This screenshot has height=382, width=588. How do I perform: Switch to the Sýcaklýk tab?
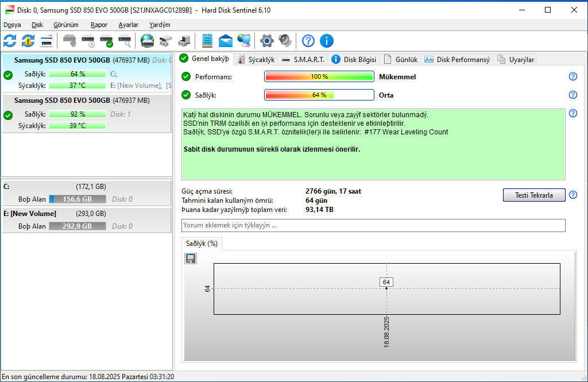click(x=256, y=60)
